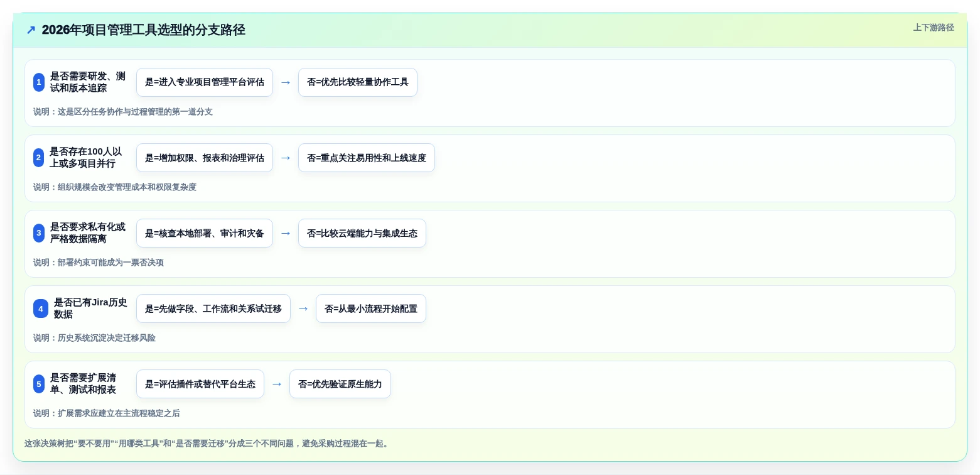The image size is (980, 475).
Task: Click 是=进入专业项目管理平台评估 option
Action: point(205,82)
